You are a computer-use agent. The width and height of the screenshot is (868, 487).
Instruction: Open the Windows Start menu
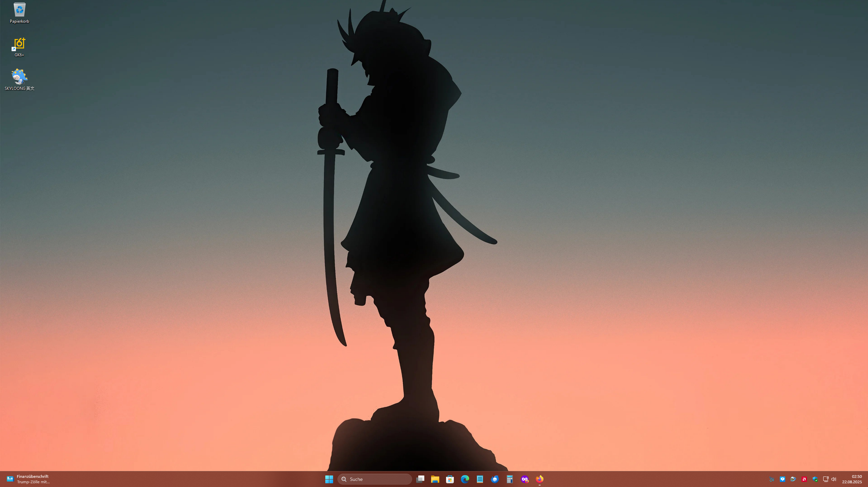coord(329,479)
